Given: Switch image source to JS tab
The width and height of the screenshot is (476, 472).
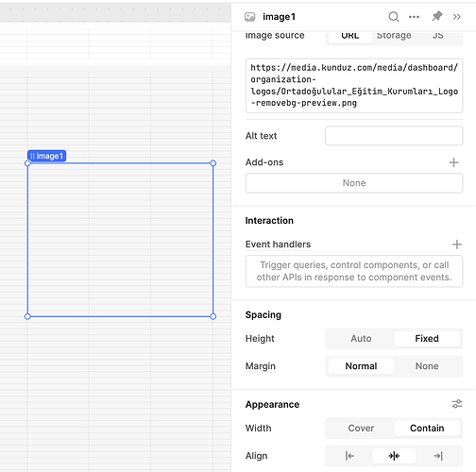Looking at the screenshot, I should 438,36.
